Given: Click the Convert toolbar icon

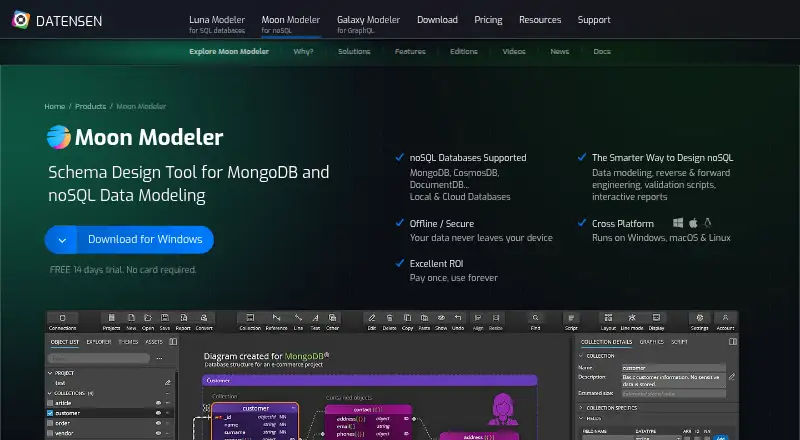Looking at the screenshot, I should pyautogui.click(x=204, y=317).
